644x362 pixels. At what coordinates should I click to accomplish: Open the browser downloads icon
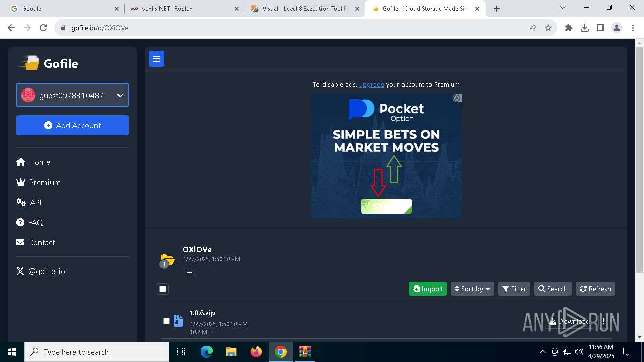(585, 28)
